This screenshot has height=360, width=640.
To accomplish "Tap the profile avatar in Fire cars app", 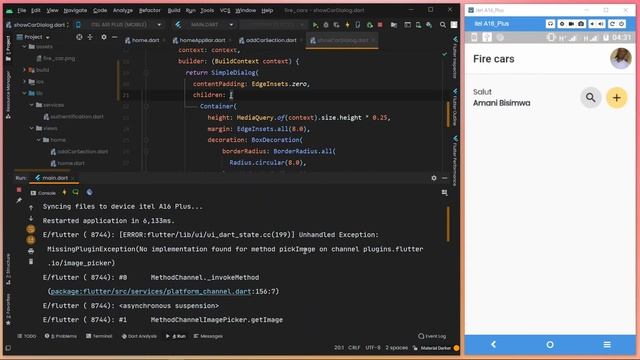I will [621, 58].
